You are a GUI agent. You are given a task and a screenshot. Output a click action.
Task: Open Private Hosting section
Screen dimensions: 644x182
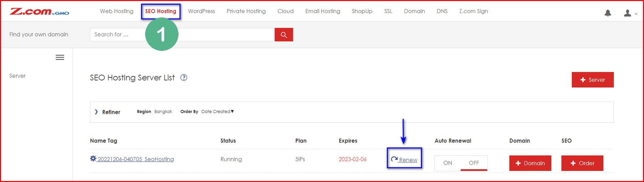(x=246, y=11)
